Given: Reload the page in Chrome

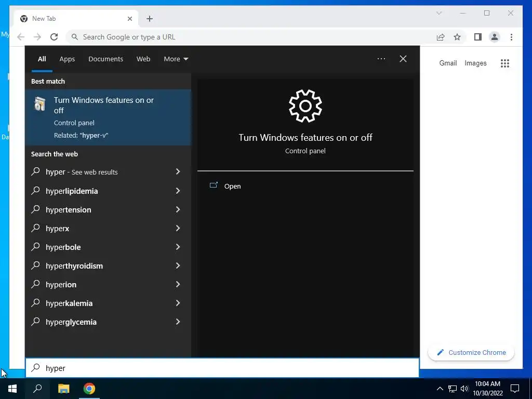Looking at the screenshot, I should coord(54,37).
